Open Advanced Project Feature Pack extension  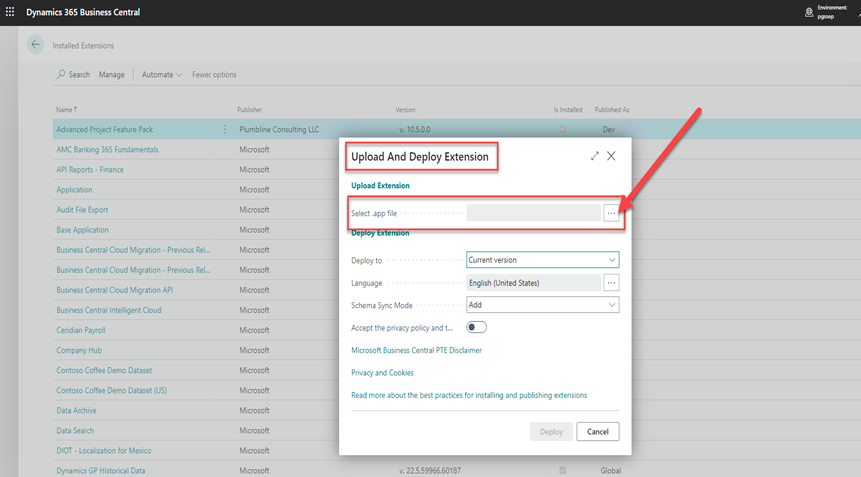(x=104, y=130)
